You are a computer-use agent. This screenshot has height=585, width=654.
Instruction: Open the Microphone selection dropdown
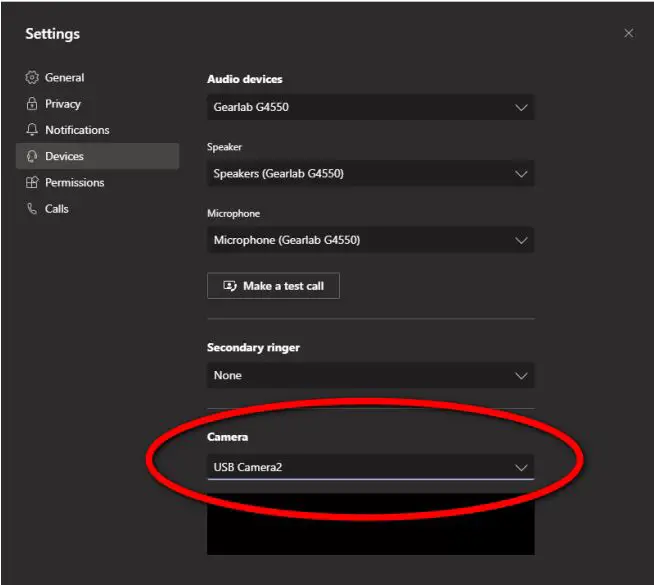coord(370,240)
